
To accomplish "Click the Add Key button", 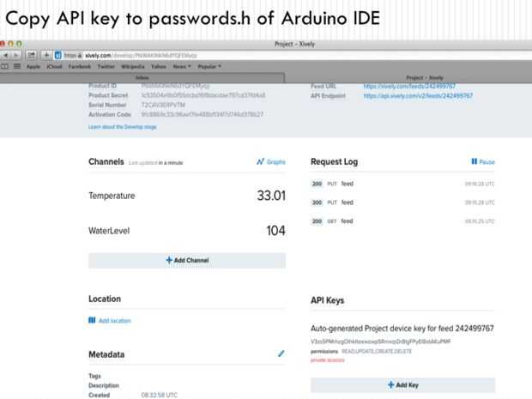I will [x=402, y=385].
